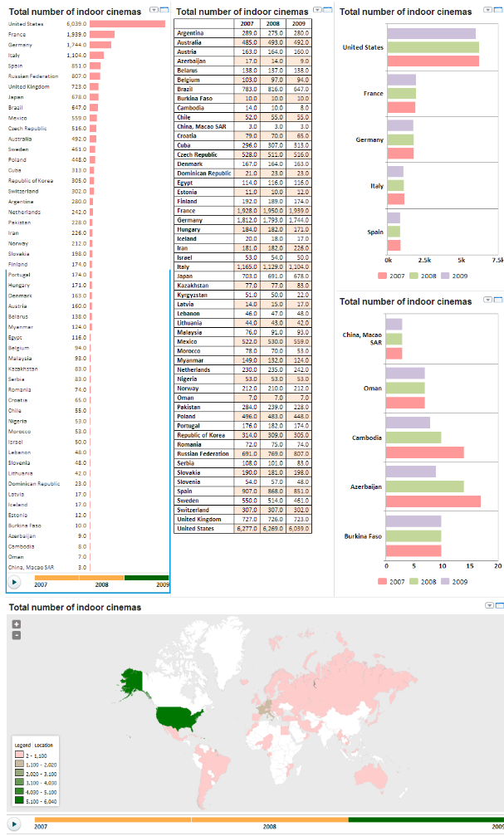Toggle 2009 series in the Burkina Faso chart legend
This screenshot has width=504, height=836.
click(458, 582)
